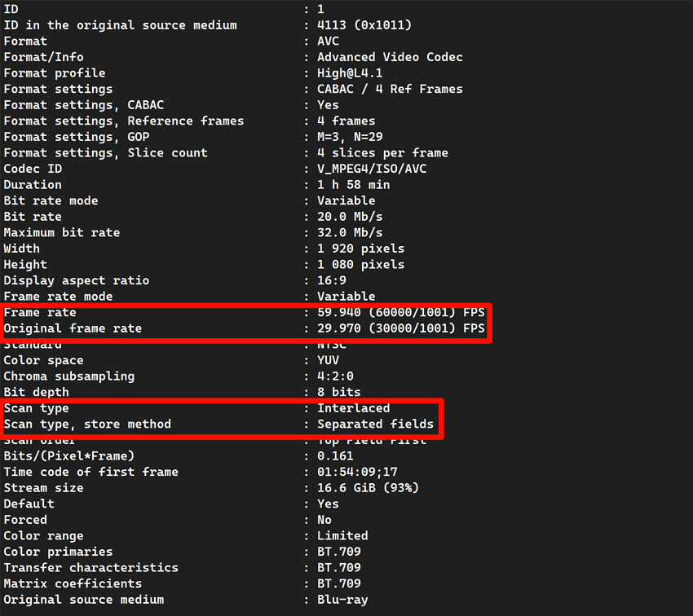Select the 'V_MPEG4/ISO/AVC' codec ID value
Image resolution: width=693 pixels, height=616 pixels.
tap(372, 169)
